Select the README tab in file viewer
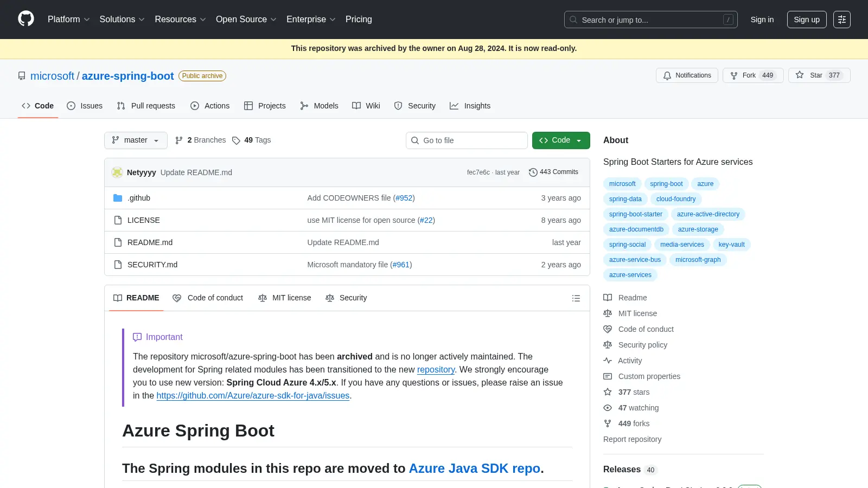 136,298
